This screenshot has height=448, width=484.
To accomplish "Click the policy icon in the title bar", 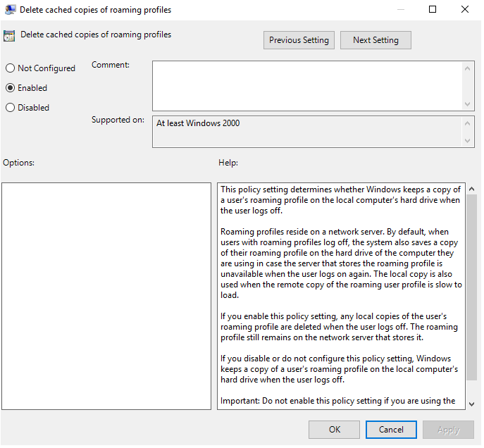I will 10,11.
